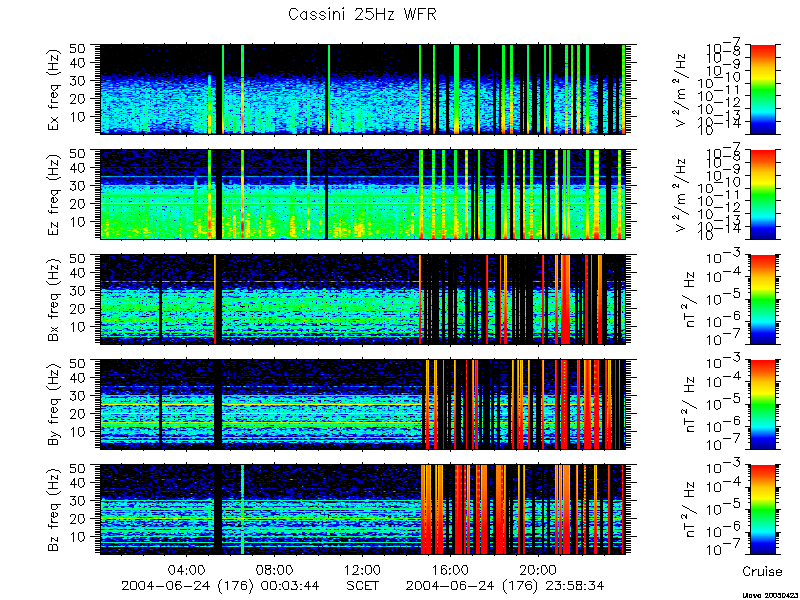Click the 'Cassini 25Hz WFR' plot title
The width and height of the screenshot is (800, 600).
(x=362, y=14)
